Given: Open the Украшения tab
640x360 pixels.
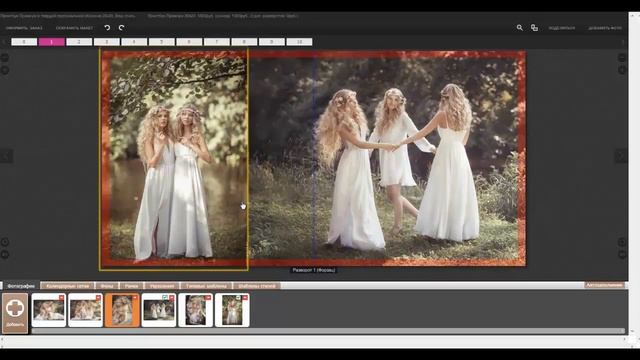Looking at the screenshot, I should 162,286.
